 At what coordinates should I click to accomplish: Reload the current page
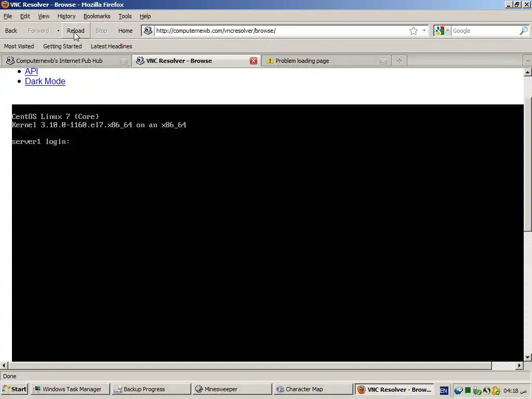[x=76, y=31]
